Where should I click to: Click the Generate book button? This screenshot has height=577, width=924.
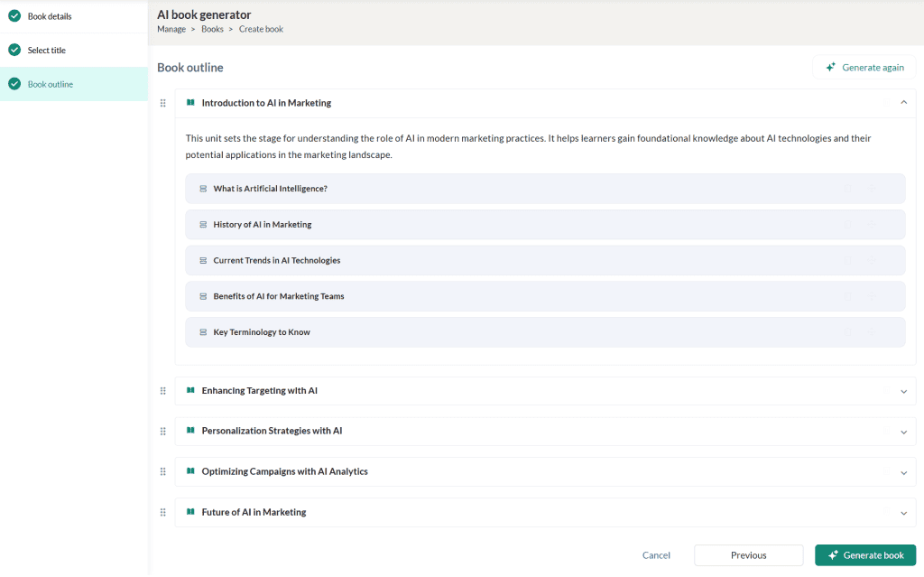point(864,555)
